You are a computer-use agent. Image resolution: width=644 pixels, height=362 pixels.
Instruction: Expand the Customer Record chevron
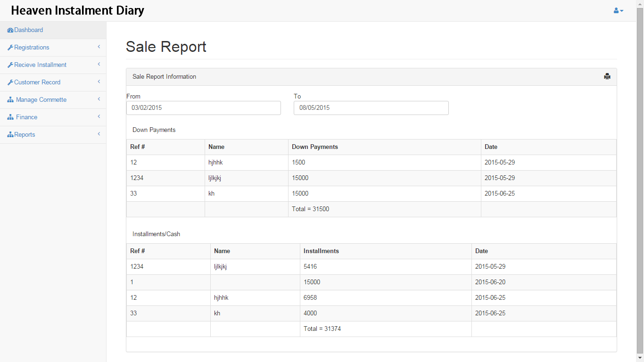coord(99,82)
